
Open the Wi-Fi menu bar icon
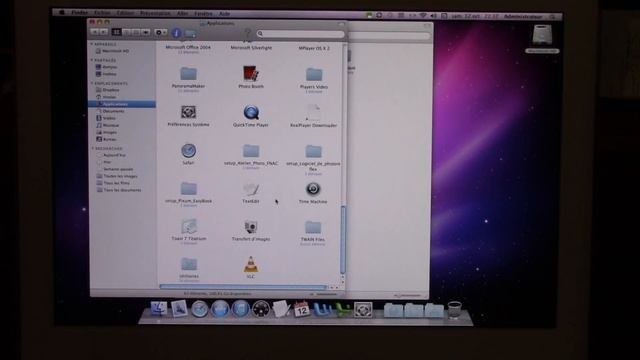click(x=423, y=16)
